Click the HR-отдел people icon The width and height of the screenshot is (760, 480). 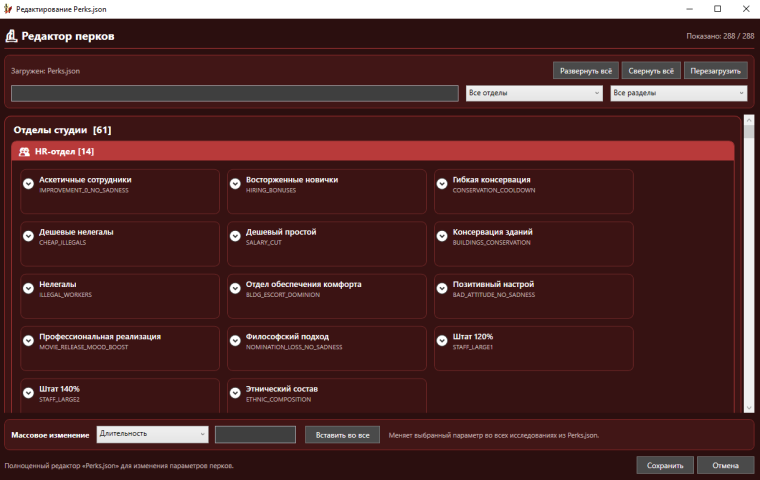click(24, 152)
